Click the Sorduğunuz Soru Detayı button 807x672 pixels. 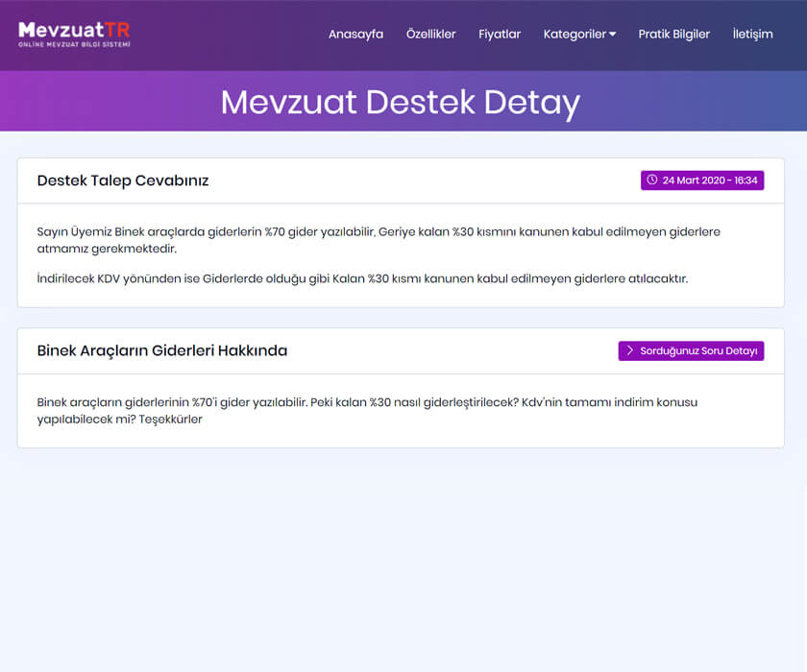pos(691,350)
